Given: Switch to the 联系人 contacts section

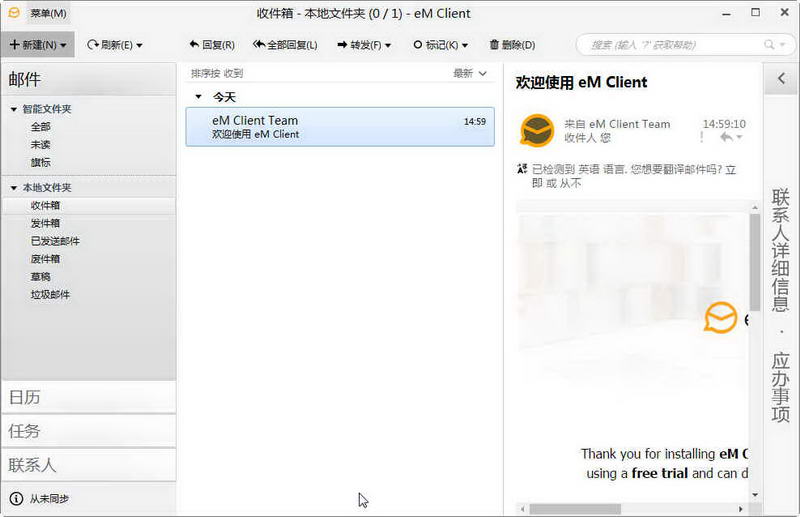Looking at the screenshot, I should (89, 464).
